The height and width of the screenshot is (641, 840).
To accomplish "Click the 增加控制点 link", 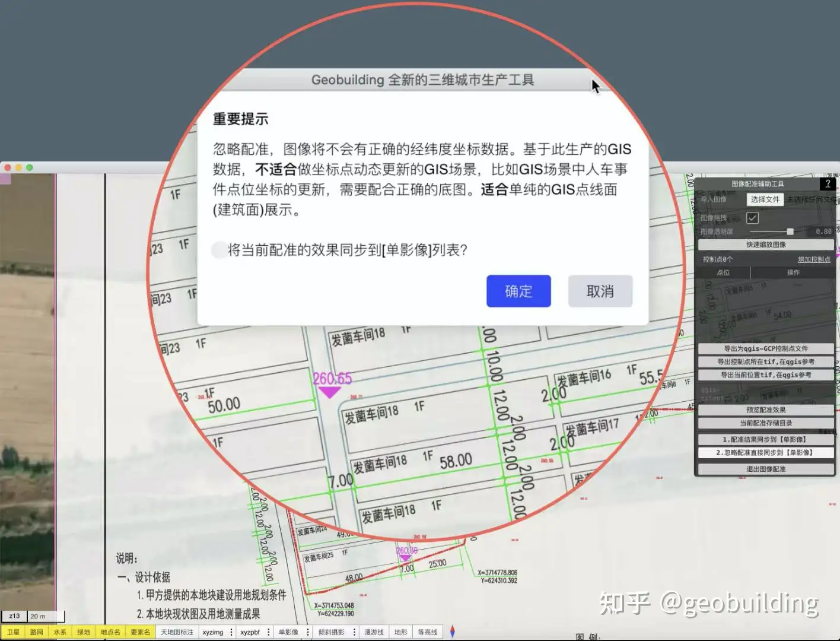I will 814,259.
